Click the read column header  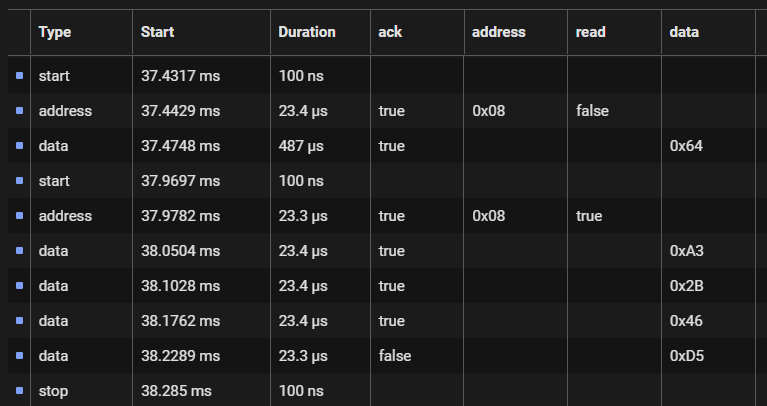click(x=591, y=32)
